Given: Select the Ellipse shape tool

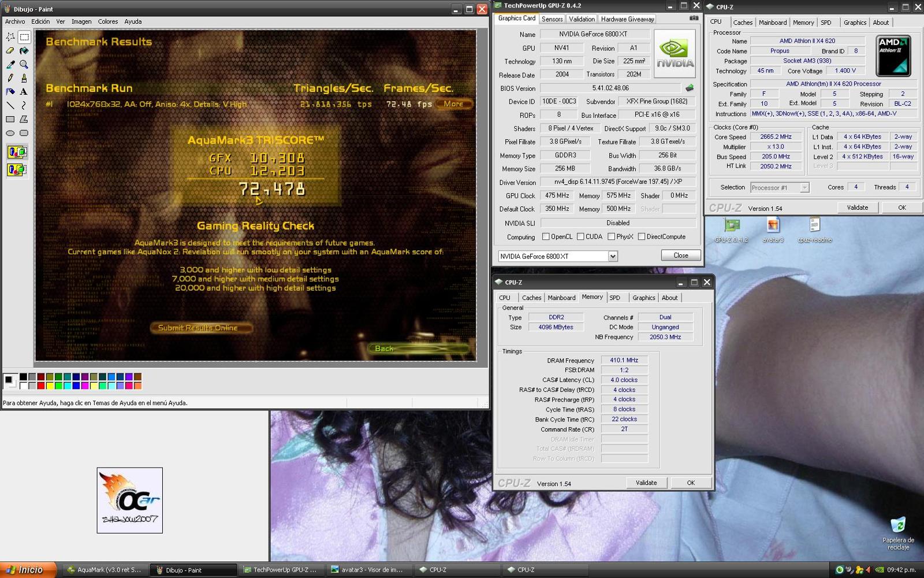Looking at the screenshot, I should pyautogui.click(x=10, y=133).
